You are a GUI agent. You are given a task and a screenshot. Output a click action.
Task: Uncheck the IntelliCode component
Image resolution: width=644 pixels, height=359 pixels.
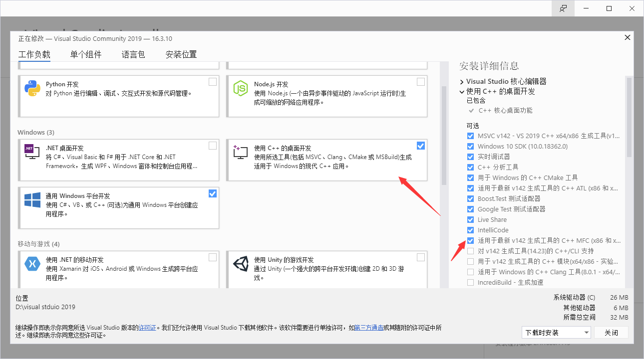point(470,230)
